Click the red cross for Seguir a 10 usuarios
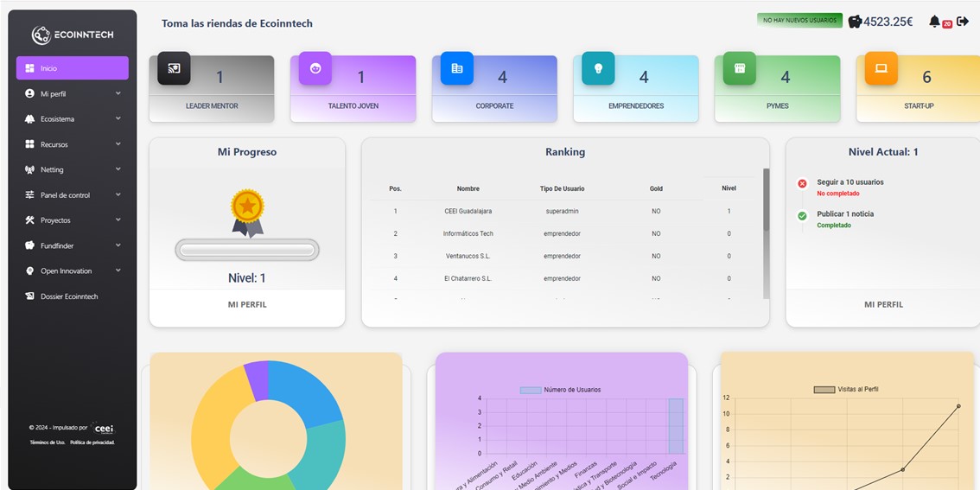Image resolution: width=980 pixels, height=490 pixels. [x=803, y=183]
